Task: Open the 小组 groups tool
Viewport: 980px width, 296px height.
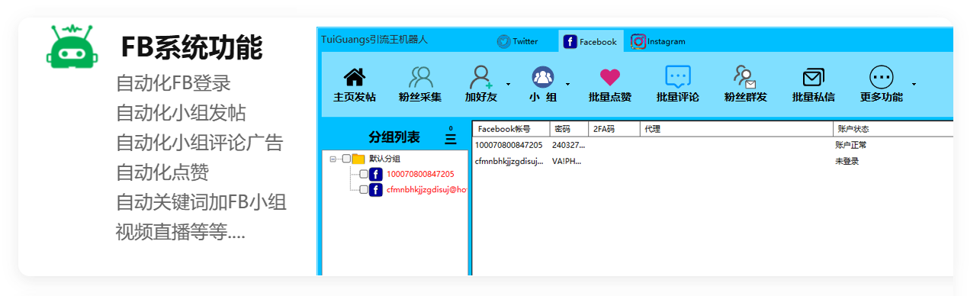Action: click(x=543, y=85)
